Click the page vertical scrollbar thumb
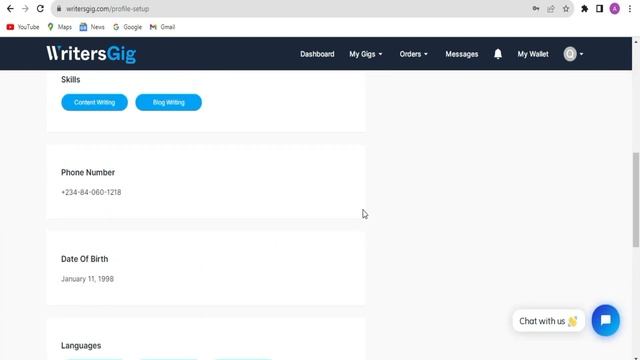Image resolution: width=640 pixels, height=360 pixels. [x=636, y=200]
